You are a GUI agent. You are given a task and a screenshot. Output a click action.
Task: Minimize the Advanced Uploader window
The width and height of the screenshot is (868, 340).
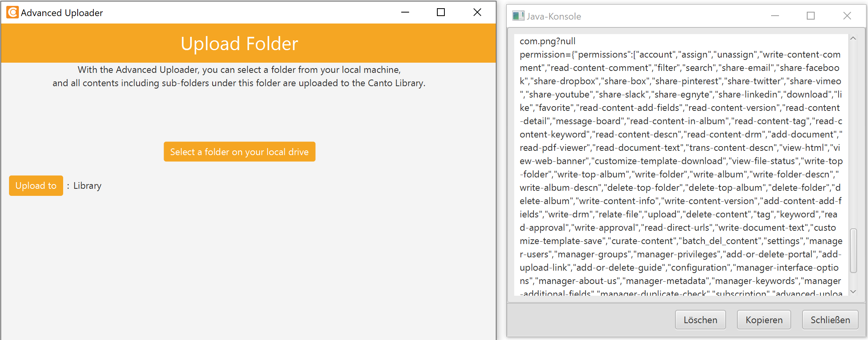tap(405, 13)
